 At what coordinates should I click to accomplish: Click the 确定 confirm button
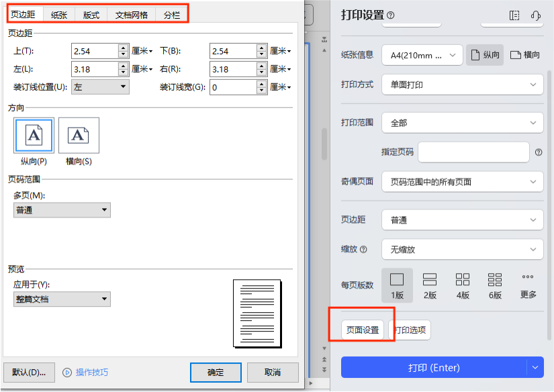tap(216, 373)
